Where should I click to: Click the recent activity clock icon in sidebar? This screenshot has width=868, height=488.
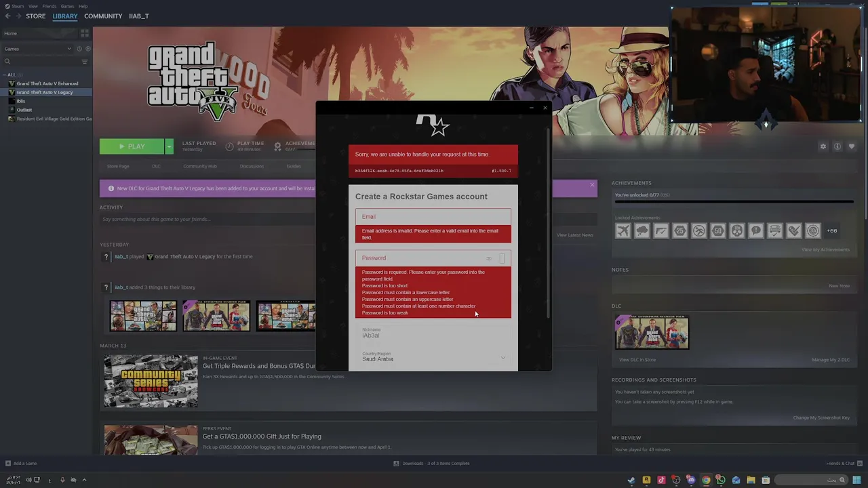79,49
